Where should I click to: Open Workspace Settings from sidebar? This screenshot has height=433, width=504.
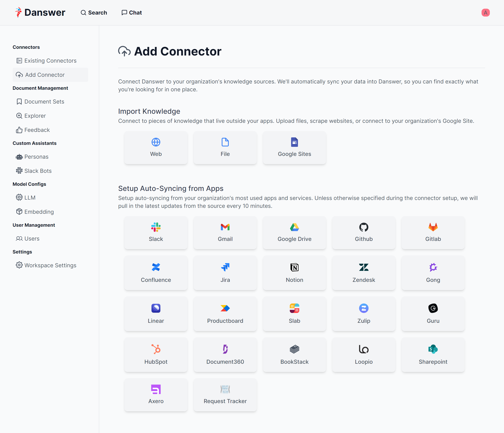point(50,265)
